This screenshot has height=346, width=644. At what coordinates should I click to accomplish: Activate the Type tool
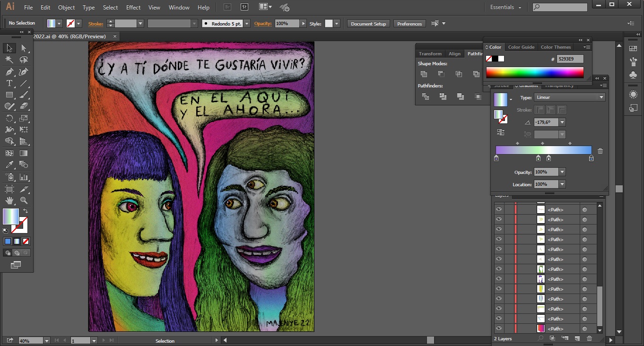coord(9,83)
